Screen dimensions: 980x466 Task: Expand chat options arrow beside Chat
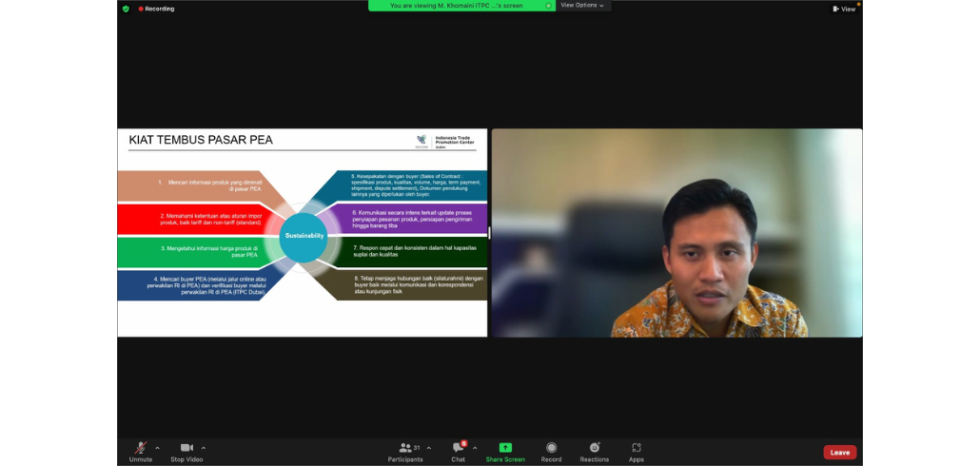point(475,447)
